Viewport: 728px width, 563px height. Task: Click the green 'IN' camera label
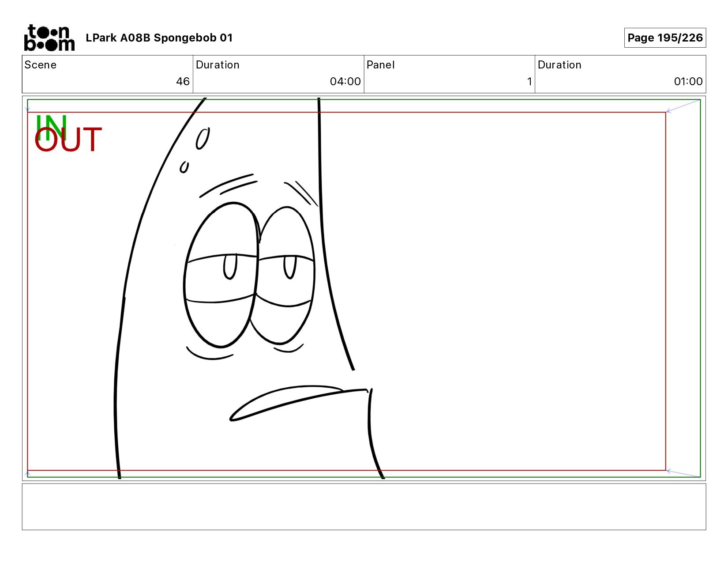51,127
